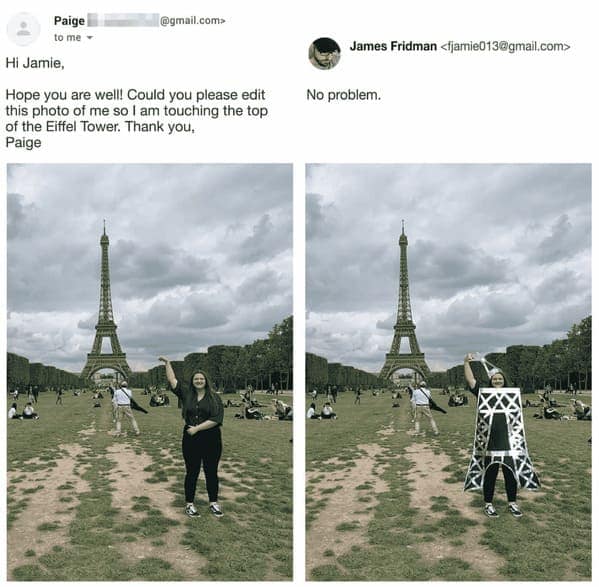Viewport: 599px width, 587px height.
Task: Click the background Eiffel Tower in right photo
Action: coord(403,306)
